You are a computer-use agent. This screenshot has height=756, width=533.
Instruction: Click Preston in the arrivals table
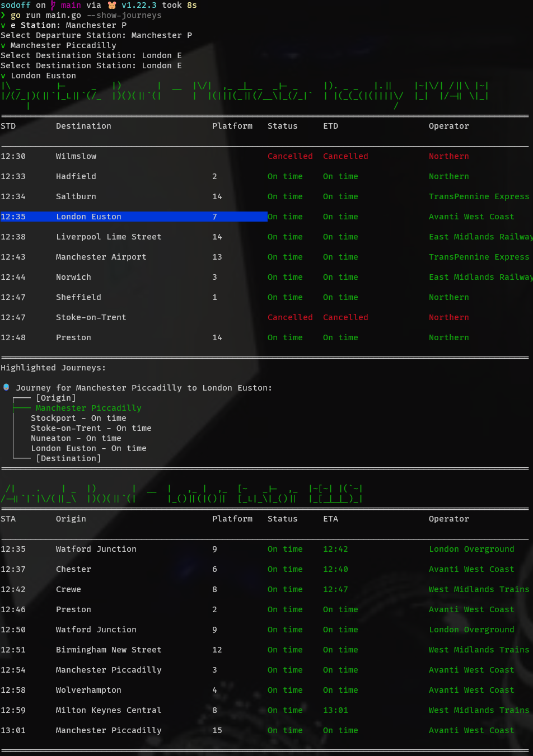[73, 609]
